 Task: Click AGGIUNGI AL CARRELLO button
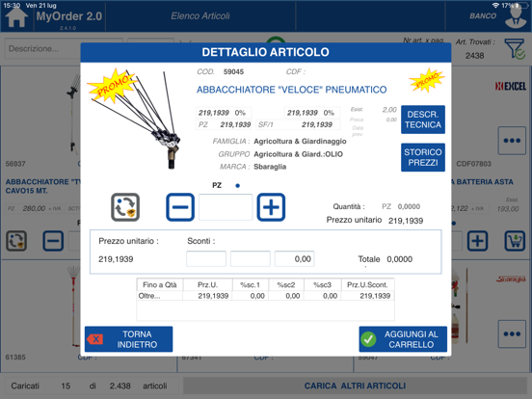[x=403, y=339]
